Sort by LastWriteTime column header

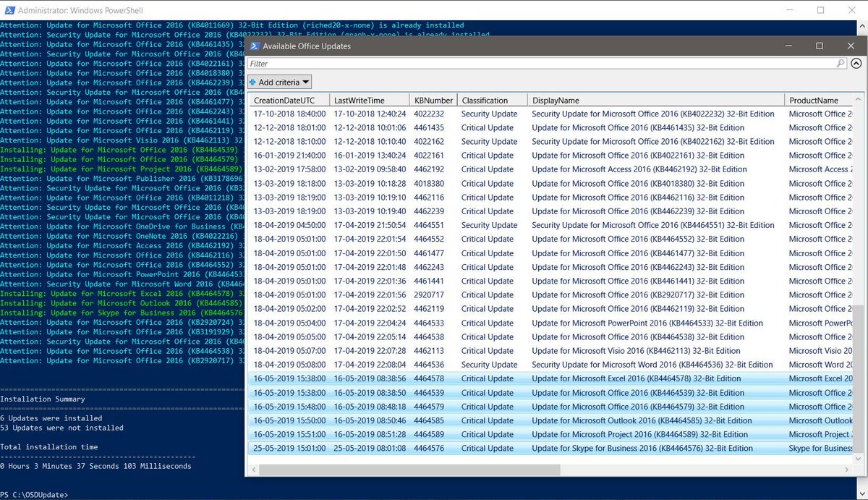click(x=370, y=101)
